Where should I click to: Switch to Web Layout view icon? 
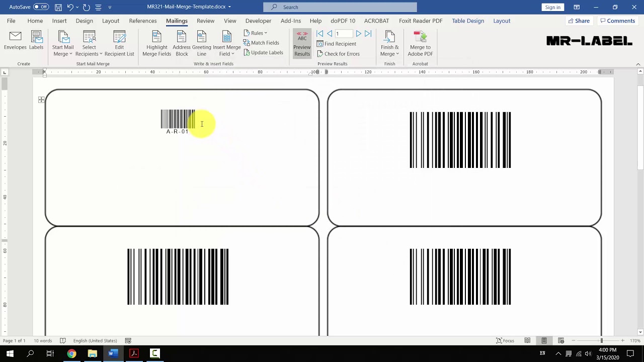561,341
